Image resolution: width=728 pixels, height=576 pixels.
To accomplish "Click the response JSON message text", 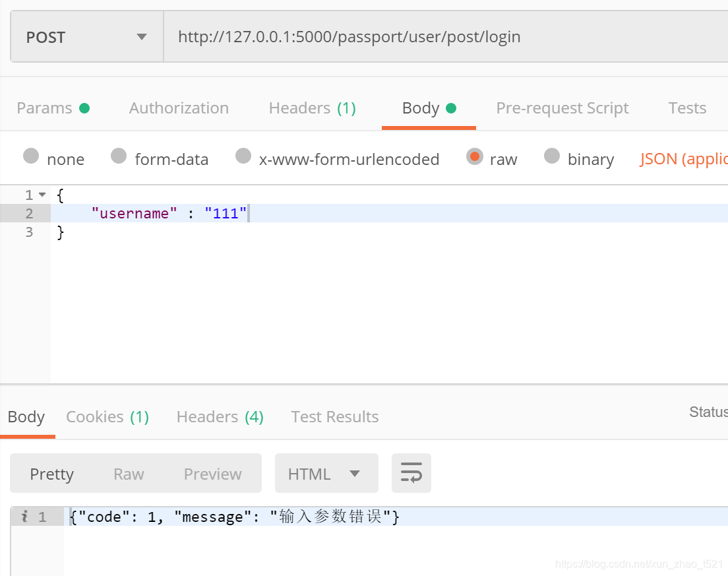I will click(235, 517).
